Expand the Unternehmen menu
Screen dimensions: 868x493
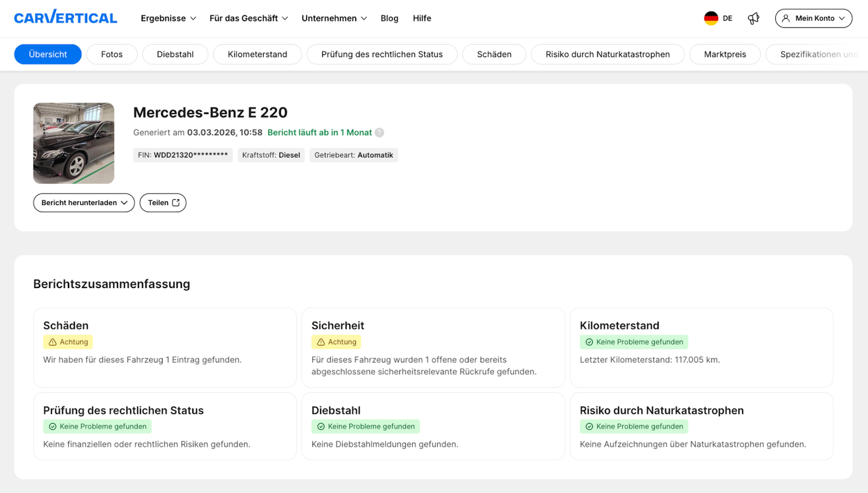pos(334,18)
